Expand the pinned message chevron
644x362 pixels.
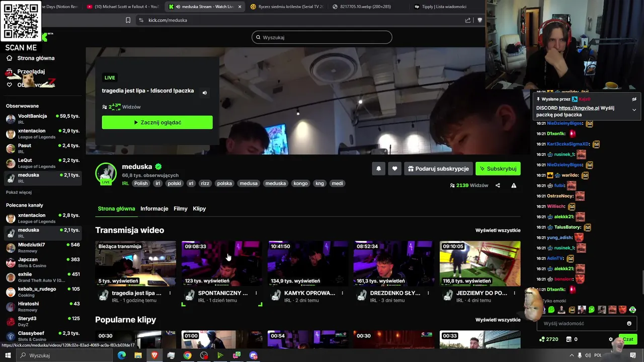(634, 110)
